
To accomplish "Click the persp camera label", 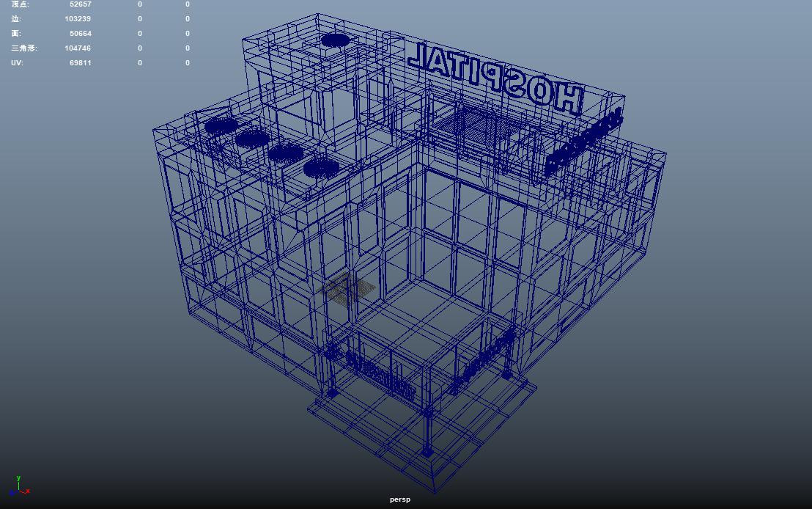I will click(x=400, y=499).
